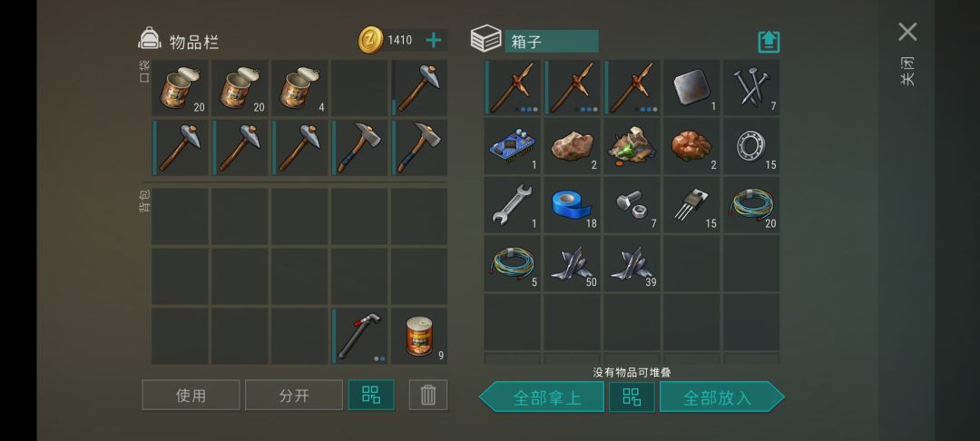Sort chest with the grid button
980x441 pixels.
point(632,397)
